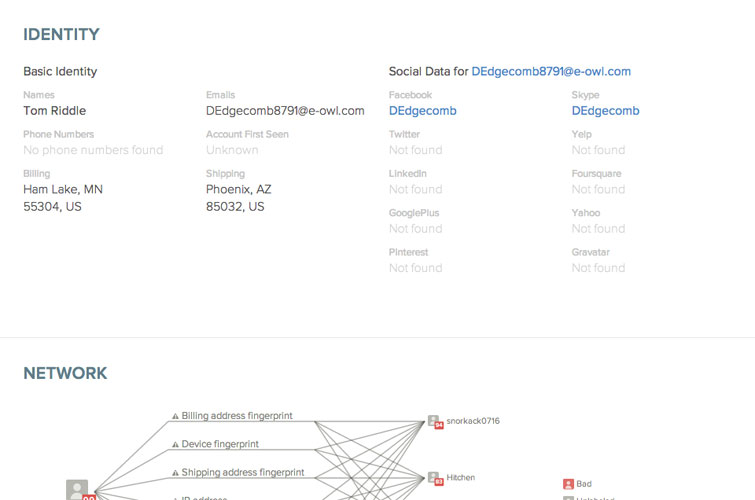The width and height of the screenshot is (755, 500).
Task: Click the email under Emails heading
Action: (x=285, y=111)
